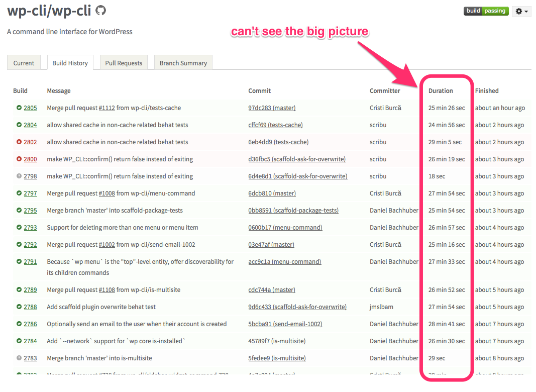Image resolution: width=536 pixels, height=392 pixels.
Task: Click grey status icon for build 2798
Action: point(19,176)
